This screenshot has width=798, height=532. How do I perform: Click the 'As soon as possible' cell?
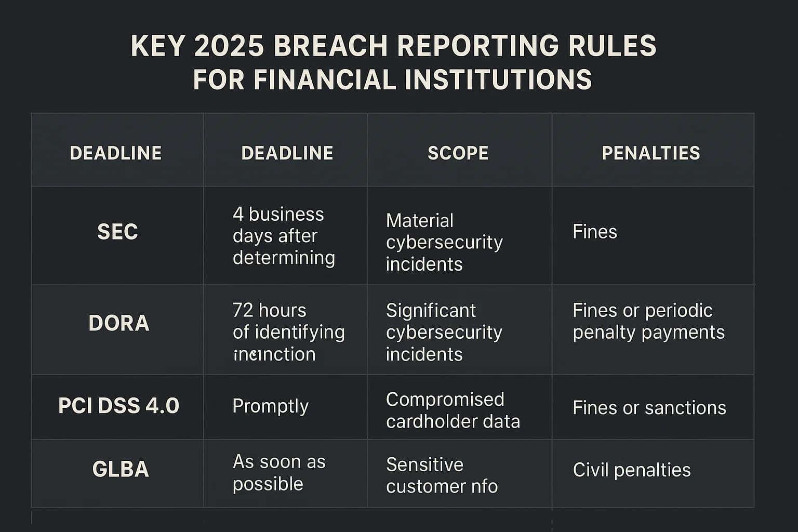pyautogui.click(x=279, y=472)
